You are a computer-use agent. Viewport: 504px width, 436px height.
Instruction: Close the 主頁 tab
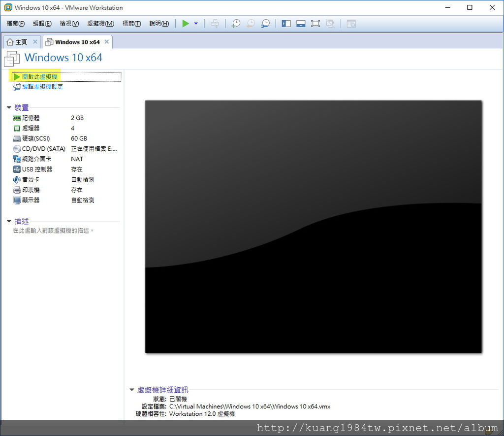tap(35, 42)
